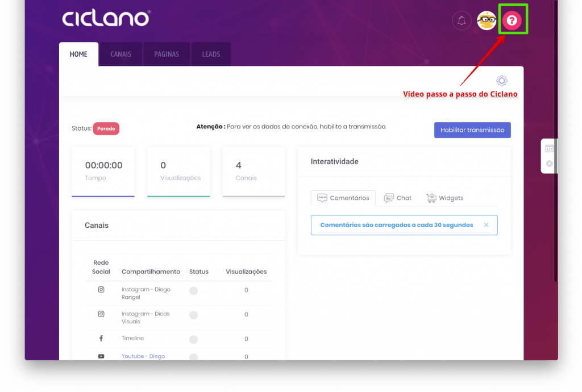Click the YouTube icon in Canais table

click(101, 356)
